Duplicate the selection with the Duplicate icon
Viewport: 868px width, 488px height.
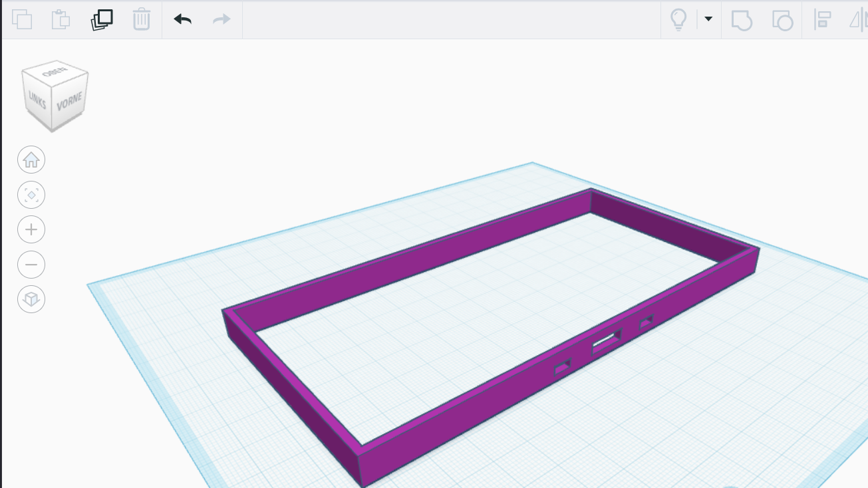[x=102, y=19]
